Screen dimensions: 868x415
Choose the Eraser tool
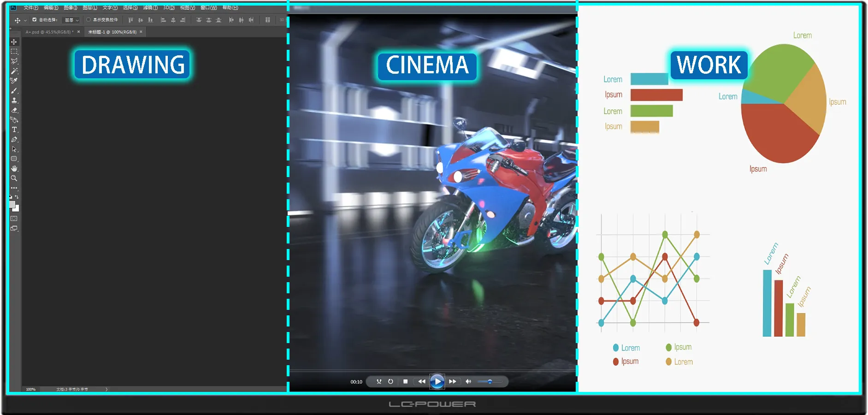[14, 110]
